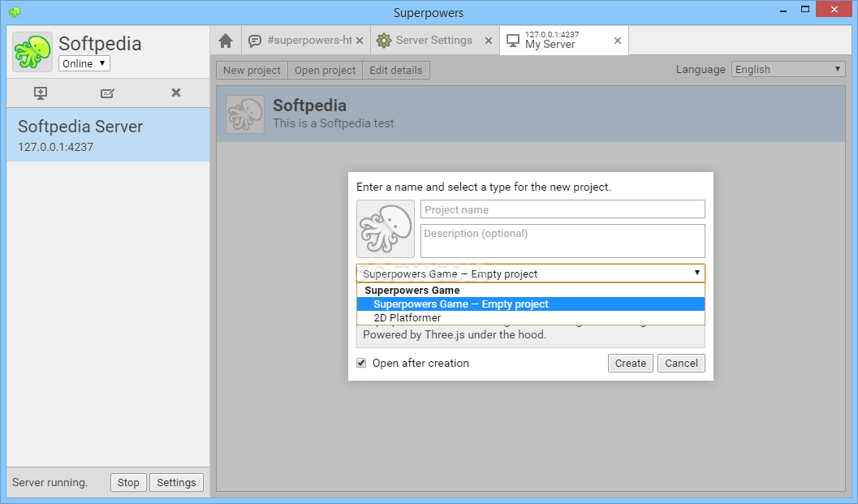Click the edit server icon in sidebar
Screen dimensions: 858x504
click(x=107, y=93)
